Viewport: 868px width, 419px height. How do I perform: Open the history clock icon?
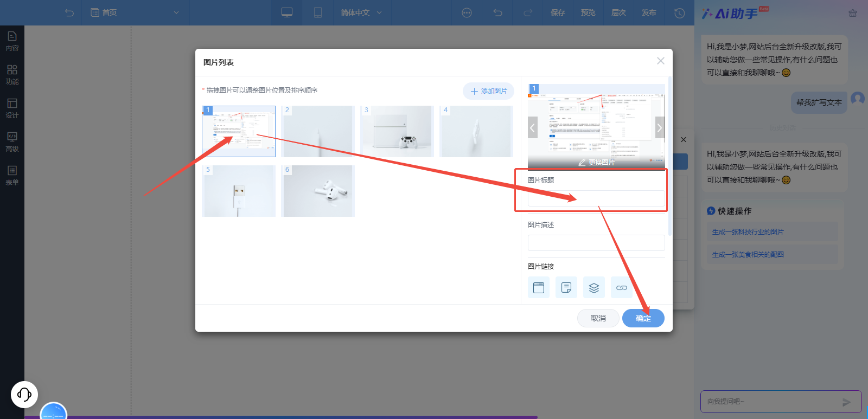coord(679,12)
